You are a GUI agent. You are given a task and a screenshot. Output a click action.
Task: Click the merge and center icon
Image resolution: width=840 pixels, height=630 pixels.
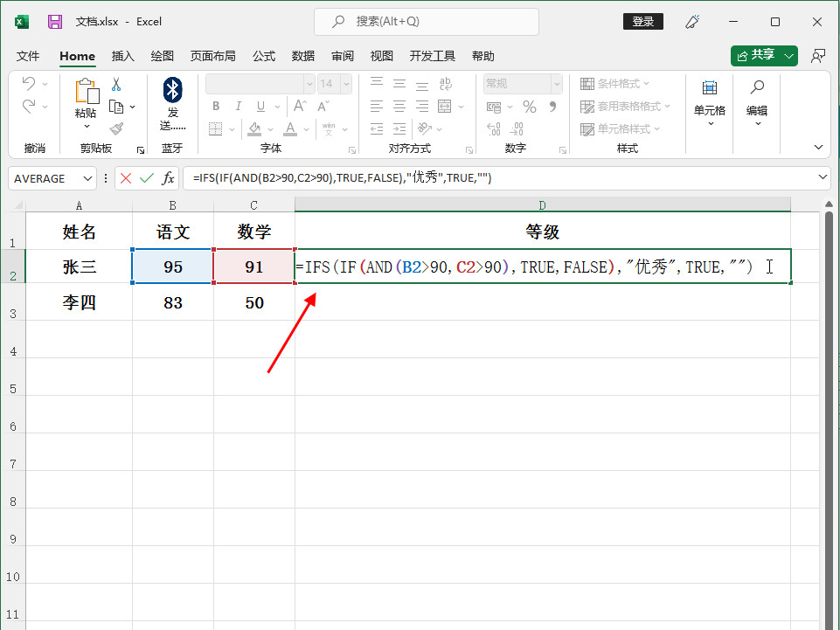coord(445,106)
